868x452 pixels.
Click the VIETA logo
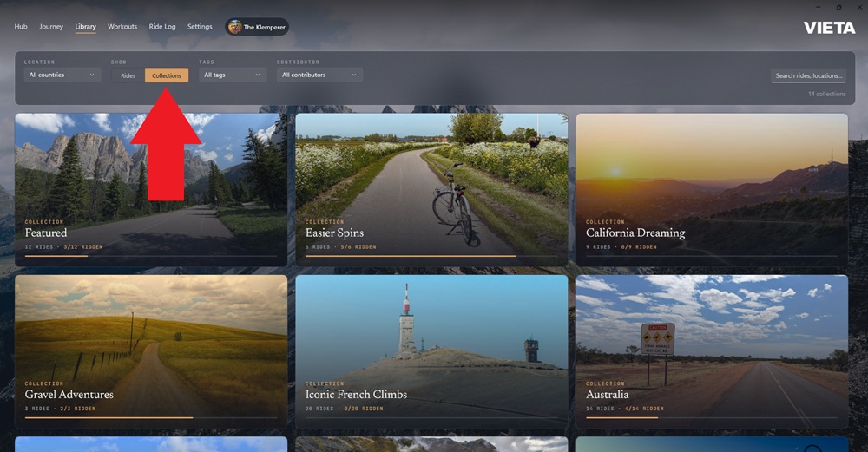click(x=829, y=28)
